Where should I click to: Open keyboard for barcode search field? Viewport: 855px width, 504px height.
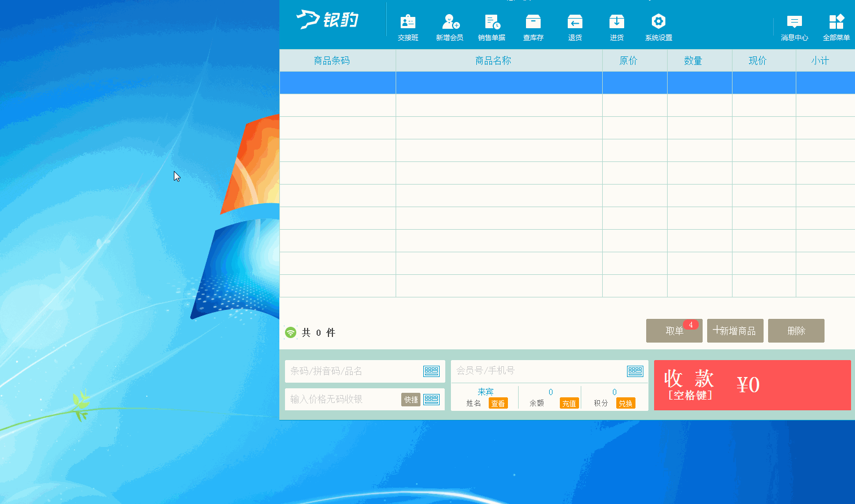(431, 371)
